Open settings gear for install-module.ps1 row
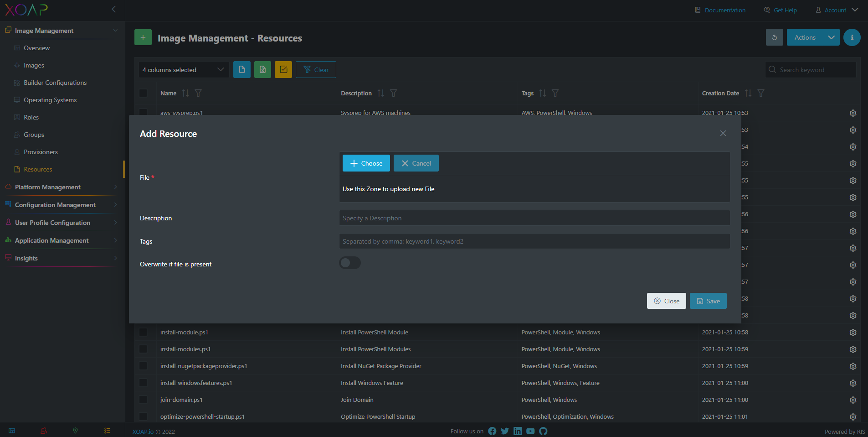This screenshot has width=868, height=437. [853, 333]
